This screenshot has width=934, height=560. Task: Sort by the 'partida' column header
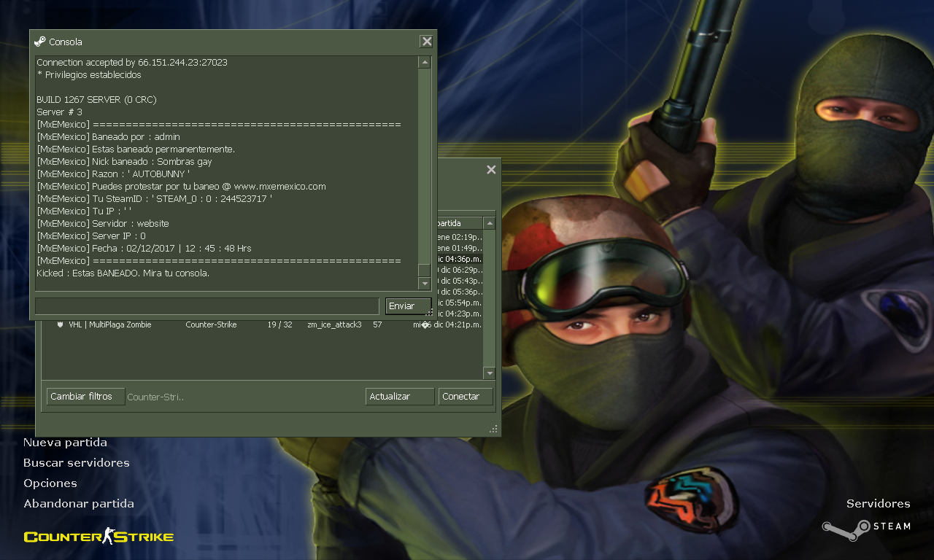[459, 223]
